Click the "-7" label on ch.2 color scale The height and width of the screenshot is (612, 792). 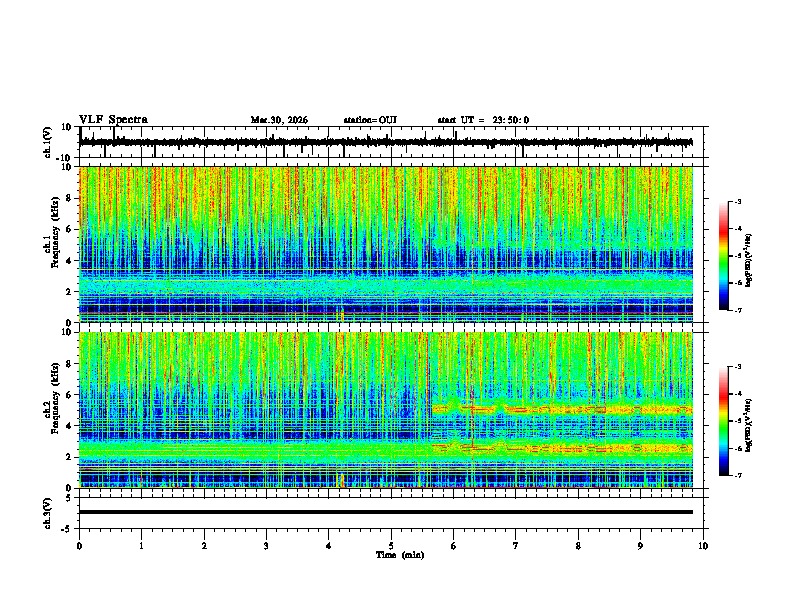[x=738, y=475]
